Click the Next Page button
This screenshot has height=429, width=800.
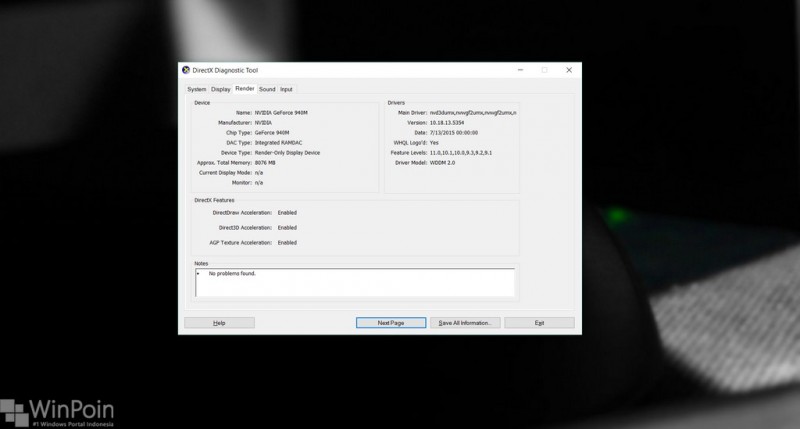(391, 323)
